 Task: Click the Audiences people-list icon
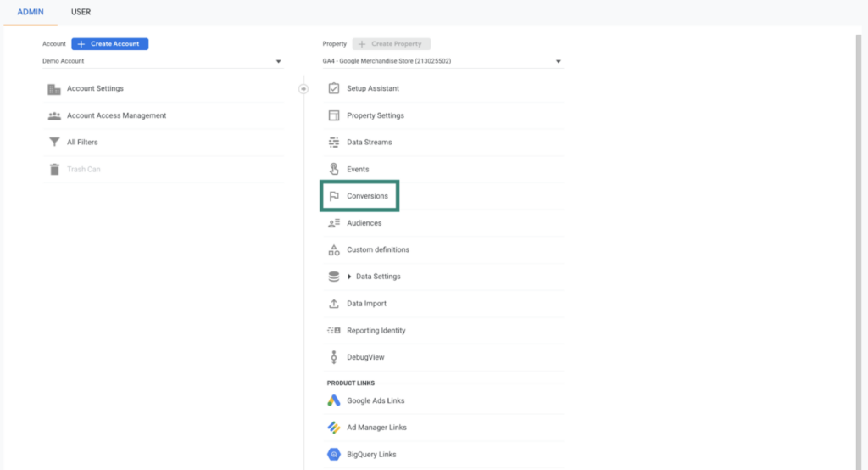click(334, 223)
